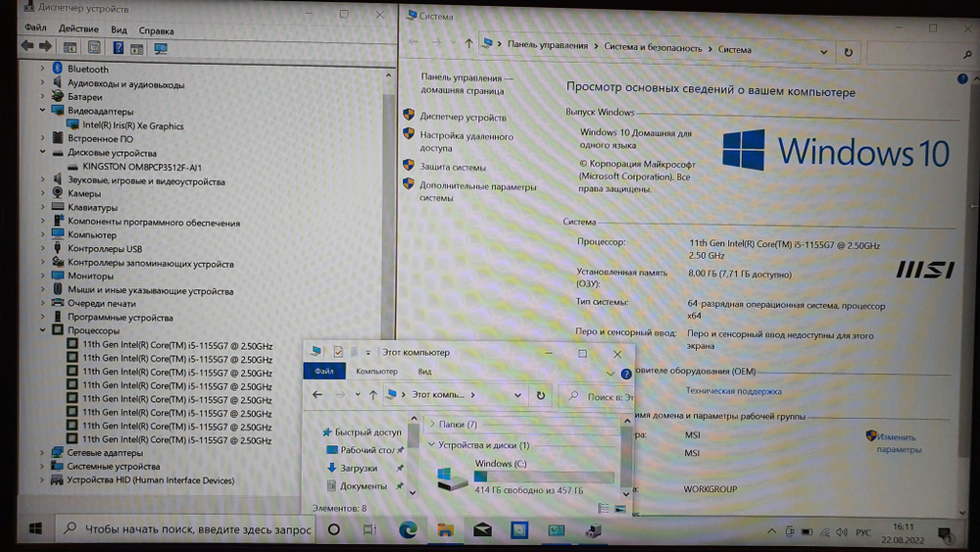Click Windows Start button

click(35, 528)
